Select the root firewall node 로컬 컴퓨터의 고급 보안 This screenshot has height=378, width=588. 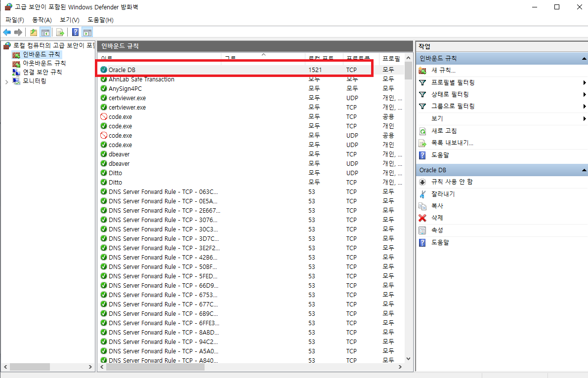(49, 45)
